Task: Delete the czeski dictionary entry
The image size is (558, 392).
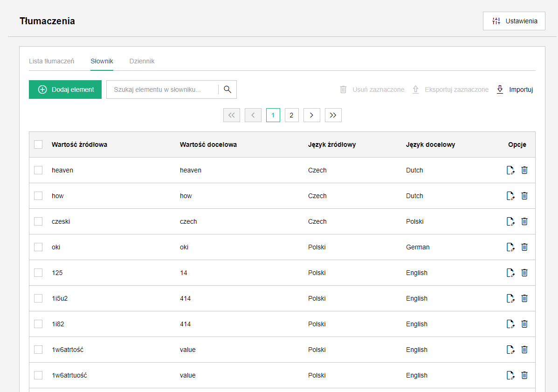Action: 524,221
